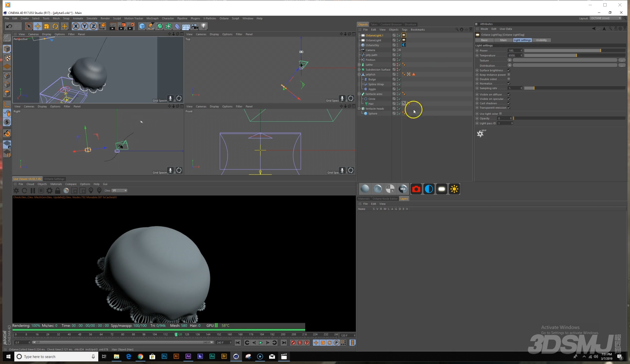Adjust the Power slider
630x364 pixels.
[575, 50]
